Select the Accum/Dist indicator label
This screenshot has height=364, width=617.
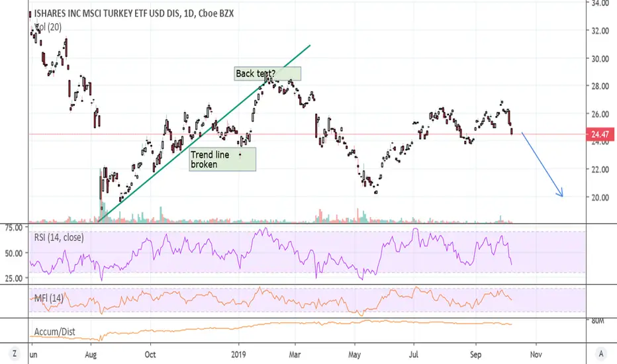(x=54, y=332)
